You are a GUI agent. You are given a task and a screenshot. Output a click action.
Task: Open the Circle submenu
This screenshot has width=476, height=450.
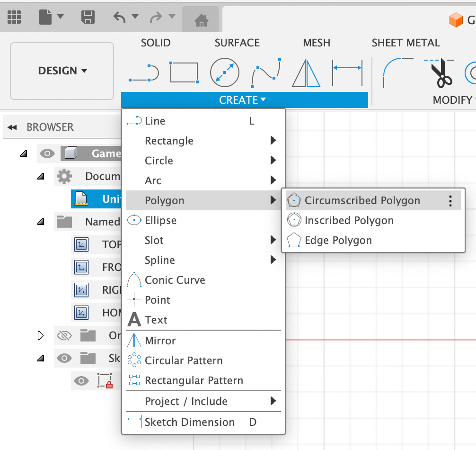tap(203, 161)
